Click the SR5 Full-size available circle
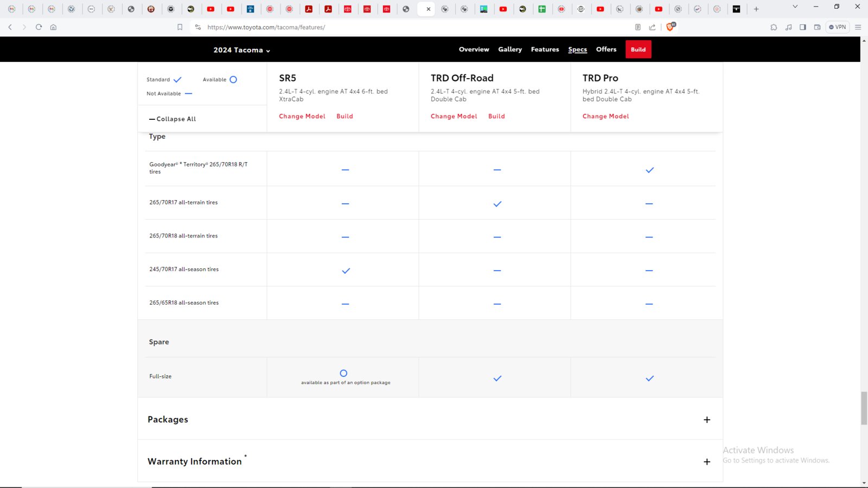This screenshot has height=488, width=868. pos(343,373)
